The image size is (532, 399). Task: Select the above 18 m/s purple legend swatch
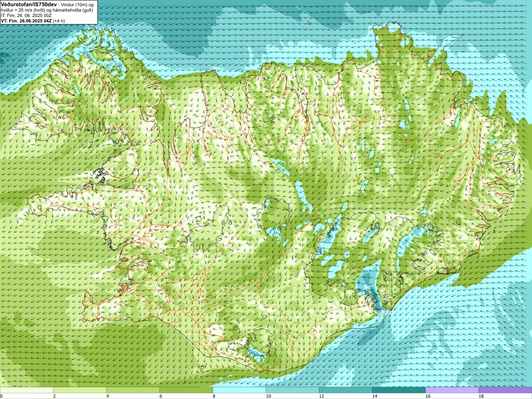(x=505, y=390)
